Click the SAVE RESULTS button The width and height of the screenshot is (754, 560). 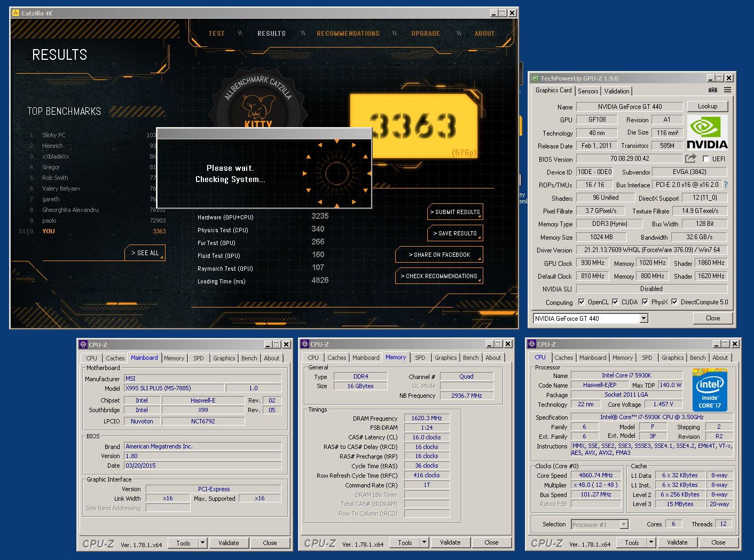click(x=455, y=233)
